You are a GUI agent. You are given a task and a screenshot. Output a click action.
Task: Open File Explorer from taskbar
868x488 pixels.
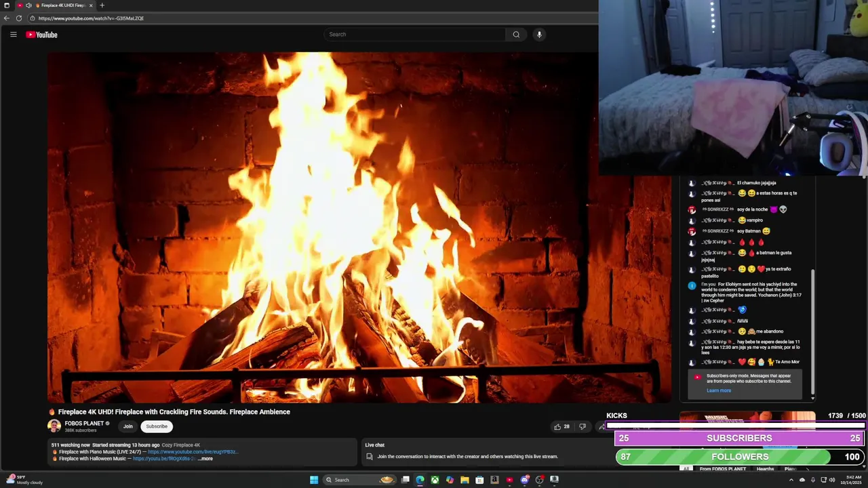[x=465, y=480]
